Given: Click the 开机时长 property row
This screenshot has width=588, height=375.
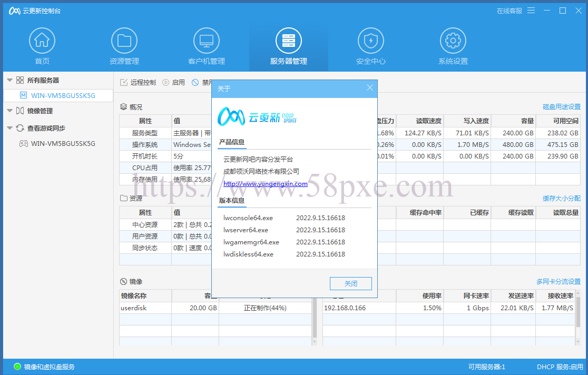Looking at the screenshot, I should click(x=165, y=156).
